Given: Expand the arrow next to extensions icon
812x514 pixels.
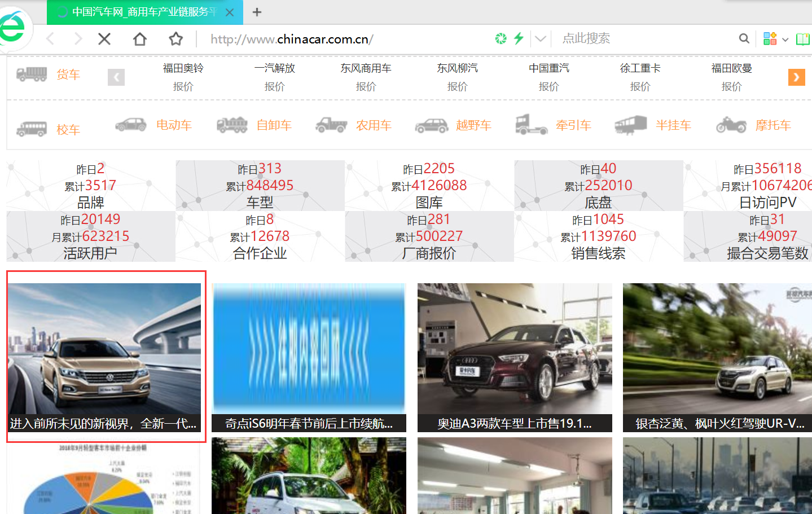Looking at the screenshot, I should [x=785, y=39].
